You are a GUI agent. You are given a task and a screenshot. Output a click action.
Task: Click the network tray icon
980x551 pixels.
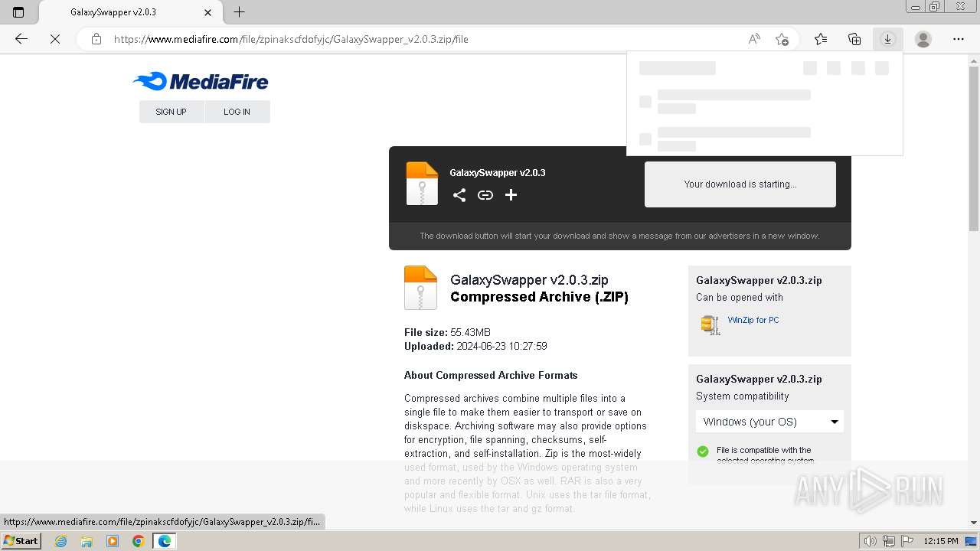[x=889, y=541]
